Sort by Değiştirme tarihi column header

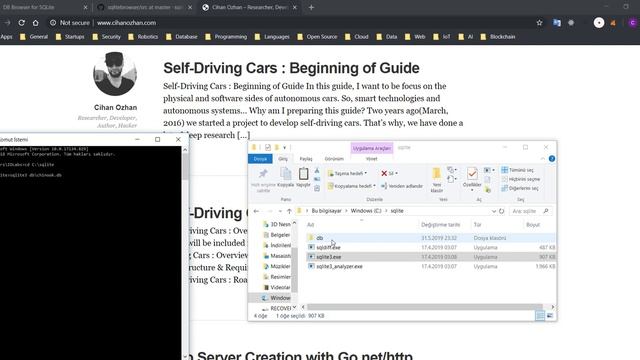point(440,225)
